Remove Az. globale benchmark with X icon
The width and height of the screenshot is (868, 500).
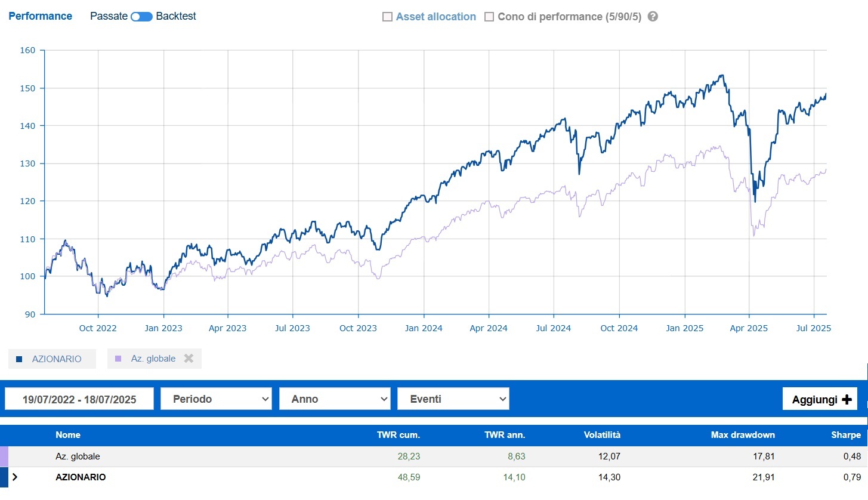(189, 359)
